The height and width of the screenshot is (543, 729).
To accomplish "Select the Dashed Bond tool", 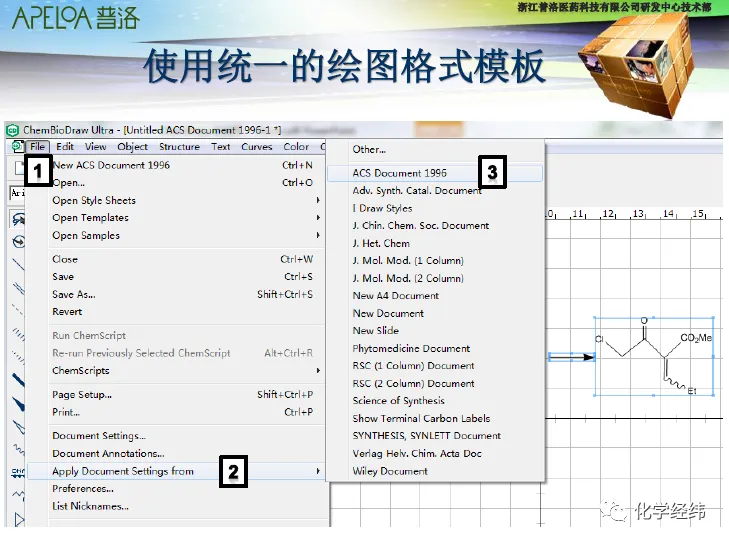I will [x=18, y=310].
